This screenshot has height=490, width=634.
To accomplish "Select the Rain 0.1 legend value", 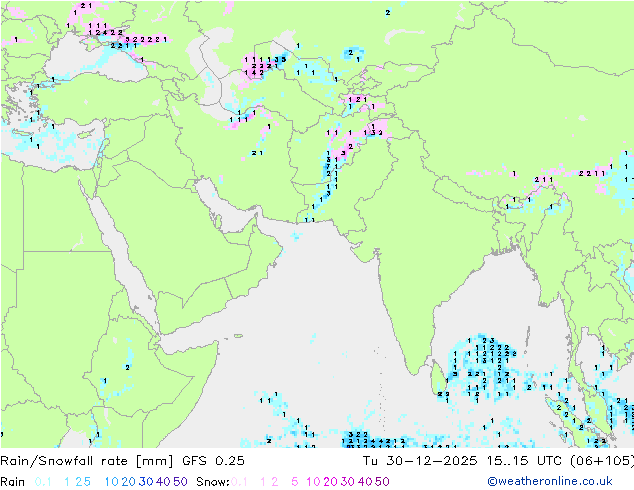I will [x=43, y=482].
